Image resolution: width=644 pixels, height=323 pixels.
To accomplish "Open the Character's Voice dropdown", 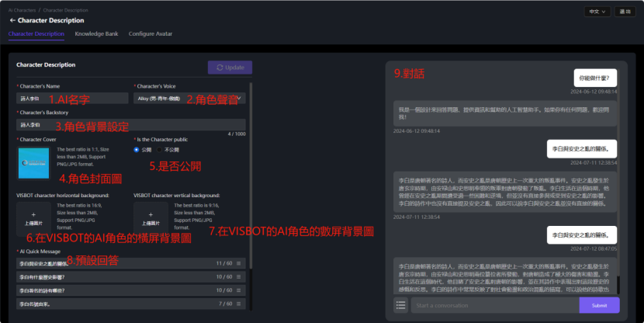I will (x=189, y=99).
